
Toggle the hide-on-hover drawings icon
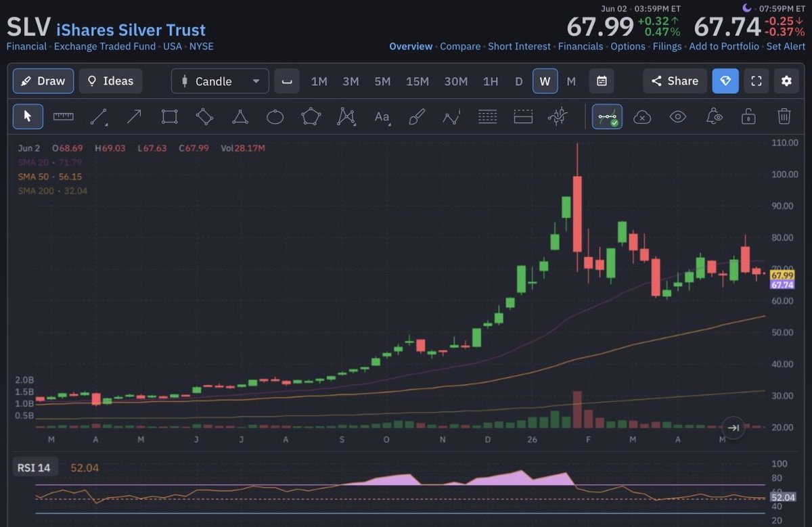point(714,117)
